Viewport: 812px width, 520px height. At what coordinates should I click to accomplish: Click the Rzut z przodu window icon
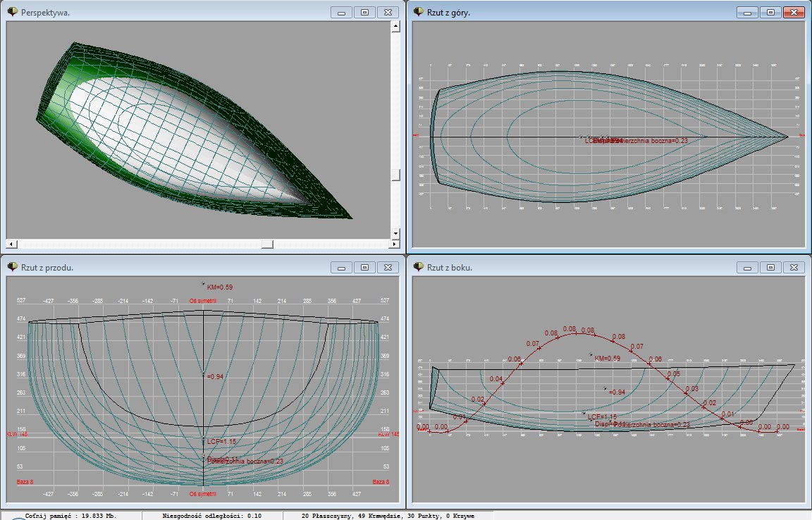12,267
